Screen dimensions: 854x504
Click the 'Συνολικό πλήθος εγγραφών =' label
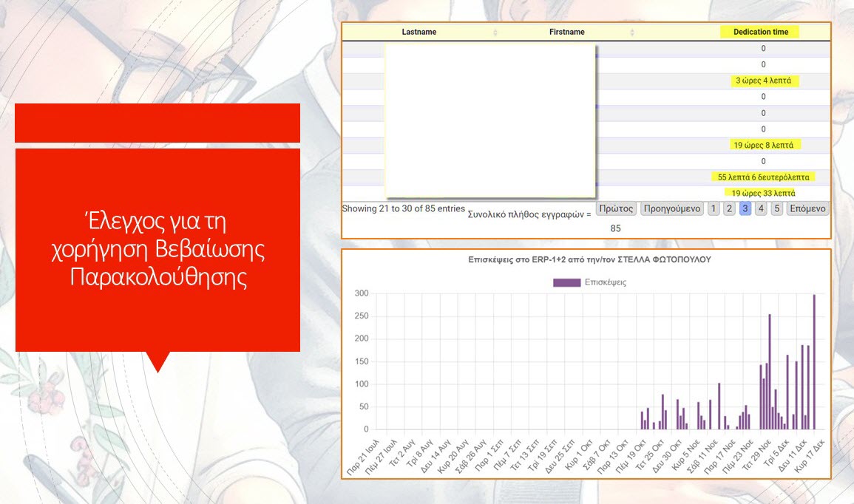(529, 214)
